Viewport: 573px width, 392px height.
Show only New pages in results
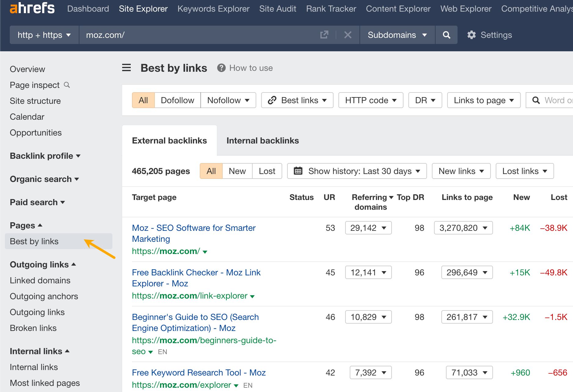(237, 171)
